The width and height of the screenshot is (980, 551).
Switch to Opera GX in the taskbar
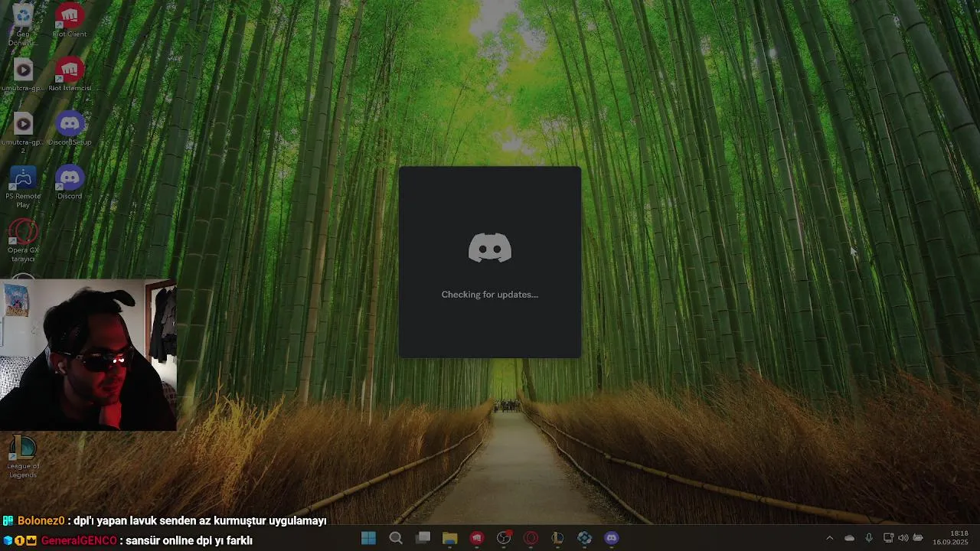click(x=531, y=538)
